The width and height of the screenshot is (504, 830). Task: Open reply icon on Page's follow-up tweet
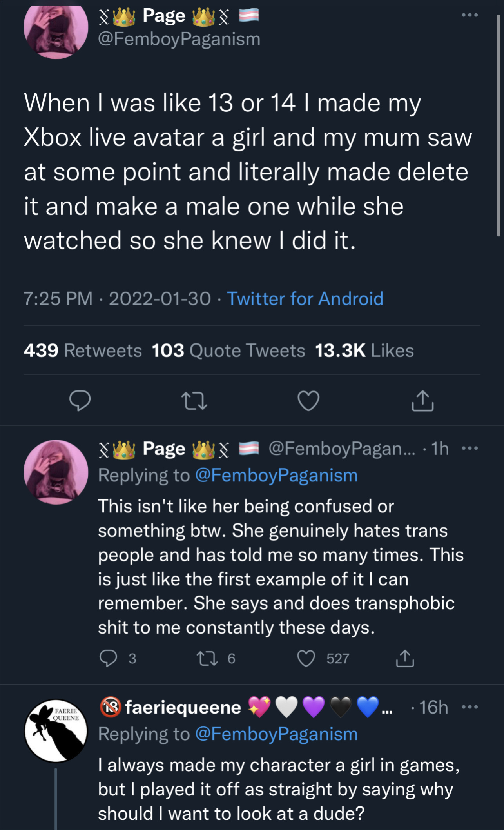pos(108,658)
